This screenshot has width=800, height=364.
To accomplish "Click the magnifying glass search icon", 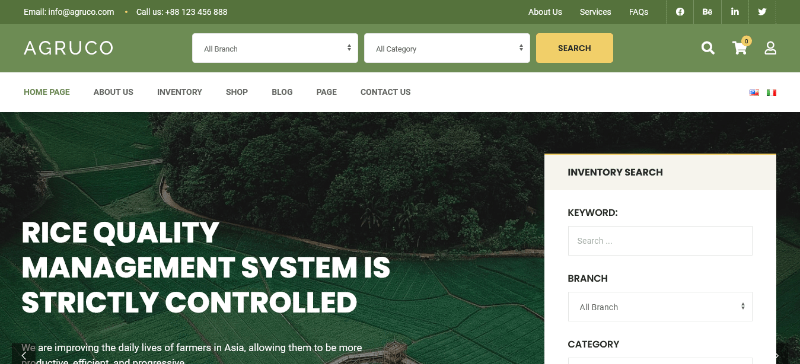I will (708, 48).
